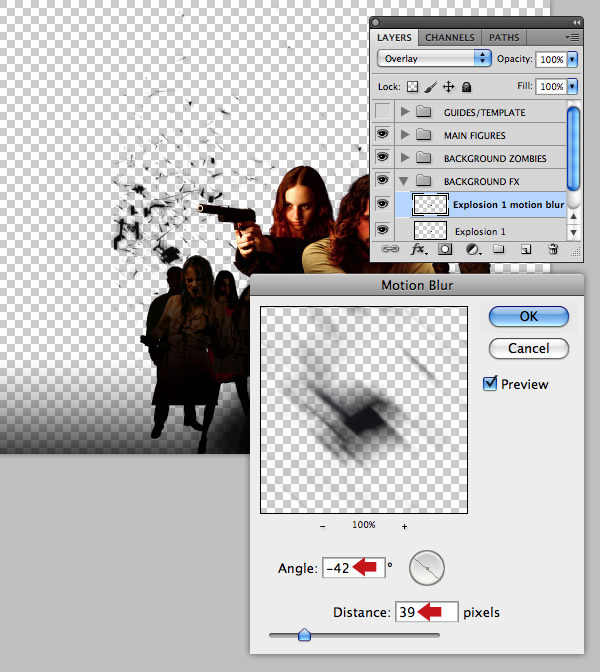Collapse the BACKGROUND FX group
This screenshot has width=600, height=672.
click(404, 181)
